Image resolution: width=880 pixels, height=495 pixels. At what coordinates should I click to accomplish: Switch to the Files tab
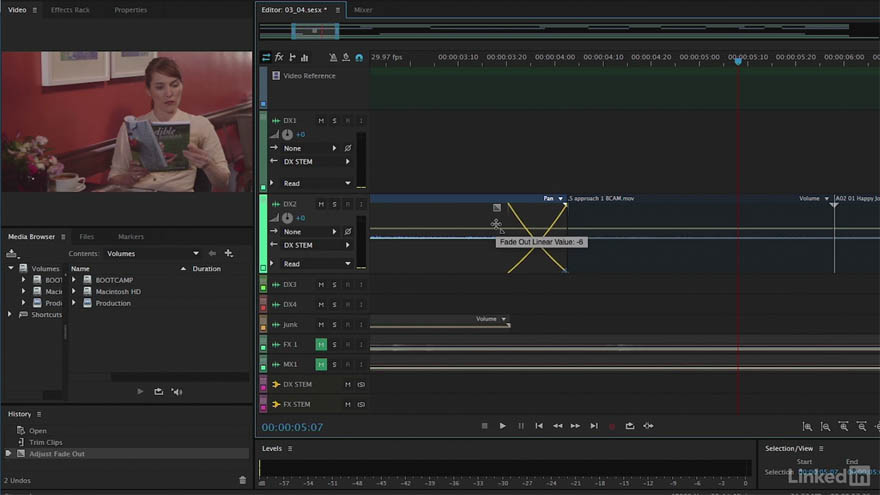click(x=87, y=237)
